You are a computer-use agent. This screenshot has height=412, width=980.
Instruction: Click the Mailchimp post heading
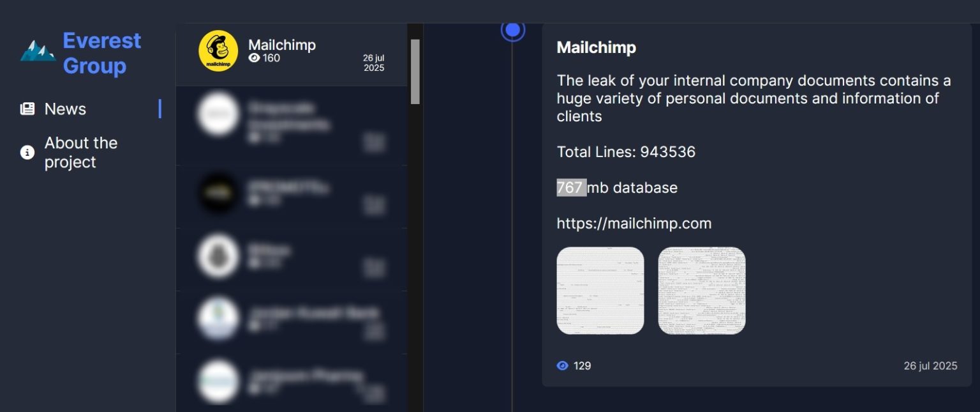(x=596, y=47)
